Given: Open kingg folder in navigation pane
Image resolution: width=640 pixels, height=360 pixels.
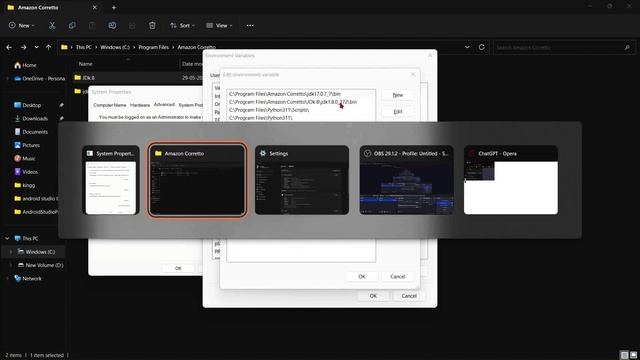Looking at the screenshot, I should click(28, 185).
